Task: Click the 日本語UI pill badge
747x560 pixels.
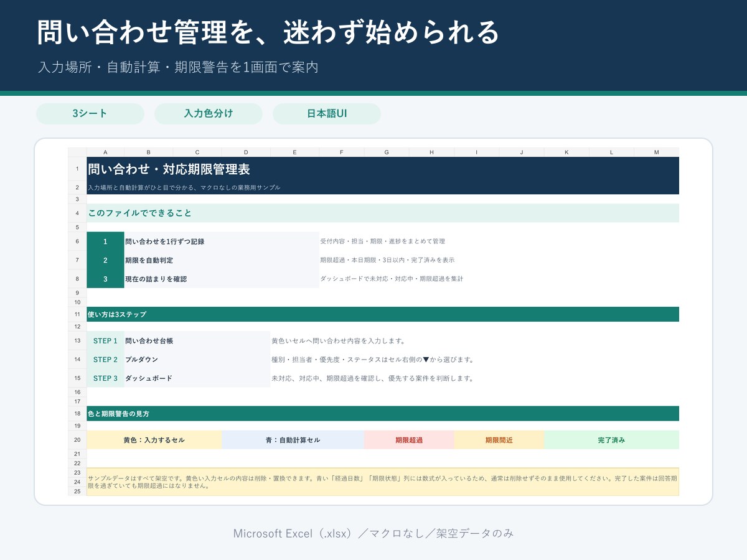Action: pos(327,114)
